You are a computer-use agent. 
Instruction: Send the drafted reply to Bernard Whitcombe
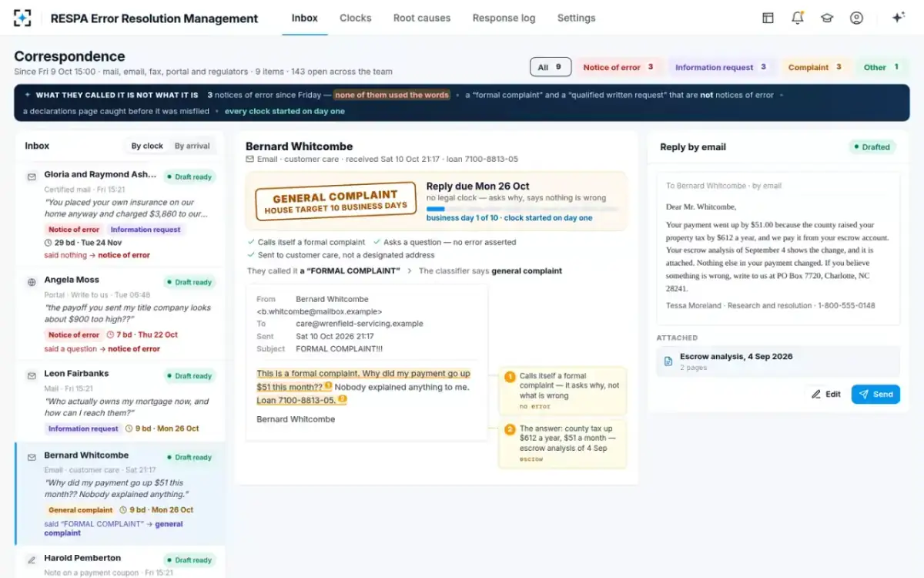pyautogui.click(x=875, y=394)
